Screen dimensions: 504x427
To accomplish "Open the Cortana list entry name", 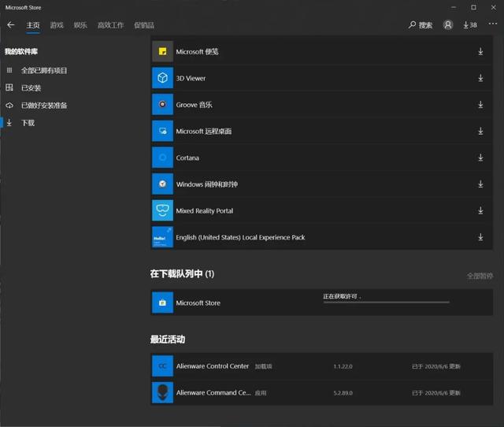I will click(x=187, y=158).
